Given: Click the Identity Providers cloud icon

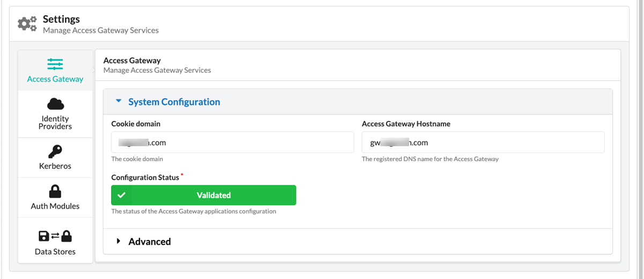Looking at the screenshot, I should [x=55, y=104].
